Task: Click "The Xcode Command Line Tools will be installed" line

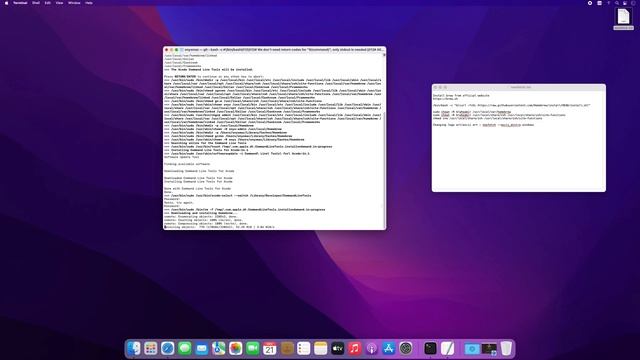Action: tap(209, 69)
